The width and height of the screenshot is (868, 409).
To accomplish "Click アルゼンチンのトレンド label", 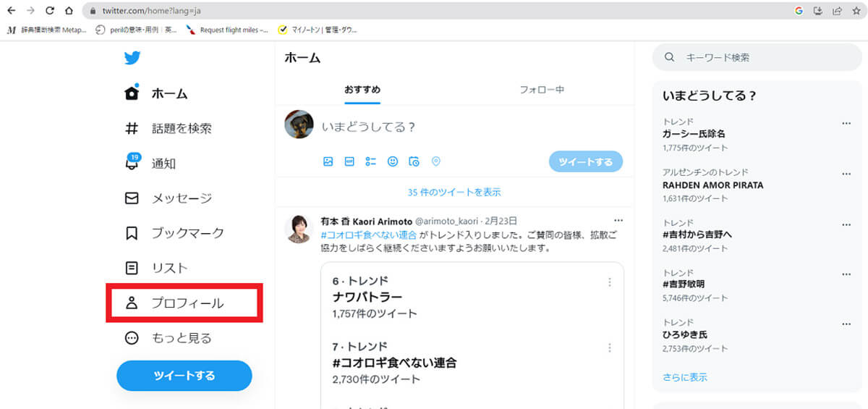I will tap(705, 172).
